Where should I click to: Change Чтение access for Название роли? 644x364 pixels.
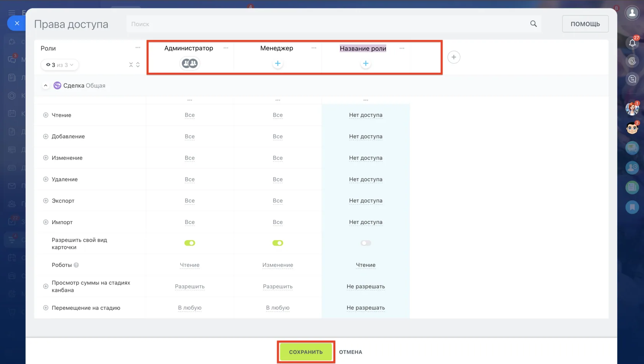(x=366, y=115)
